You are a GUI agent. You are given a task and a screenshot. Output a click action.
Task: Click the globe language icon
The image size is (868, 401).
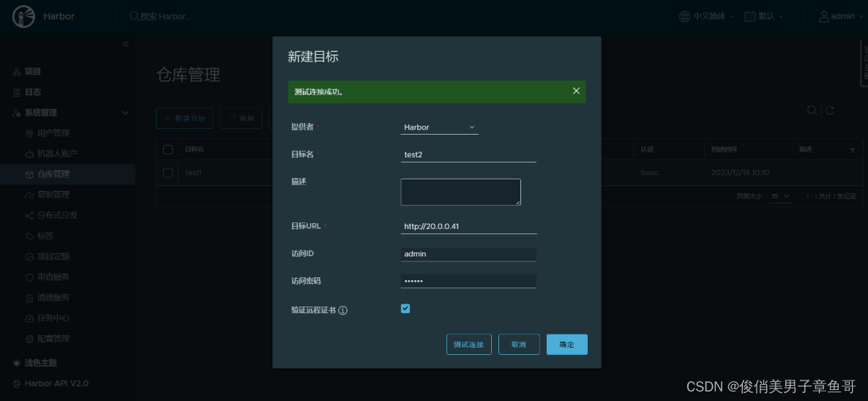click(685, 16)
